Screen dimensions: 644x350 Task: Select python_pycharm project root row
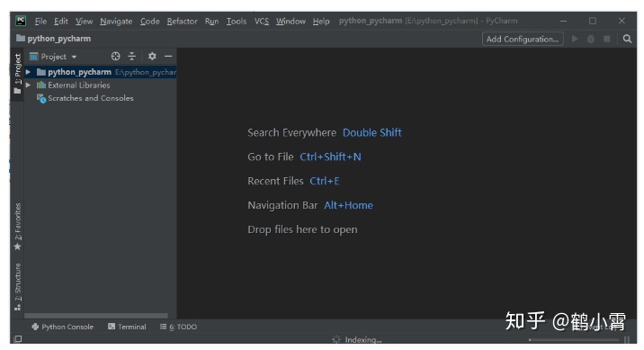[101, 72]
